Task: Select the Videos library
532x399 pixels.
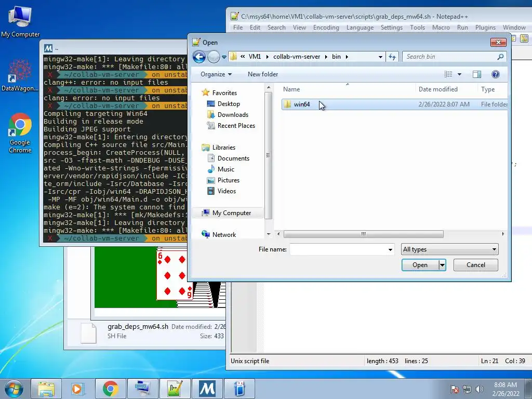Action: [x=227, y=191]
